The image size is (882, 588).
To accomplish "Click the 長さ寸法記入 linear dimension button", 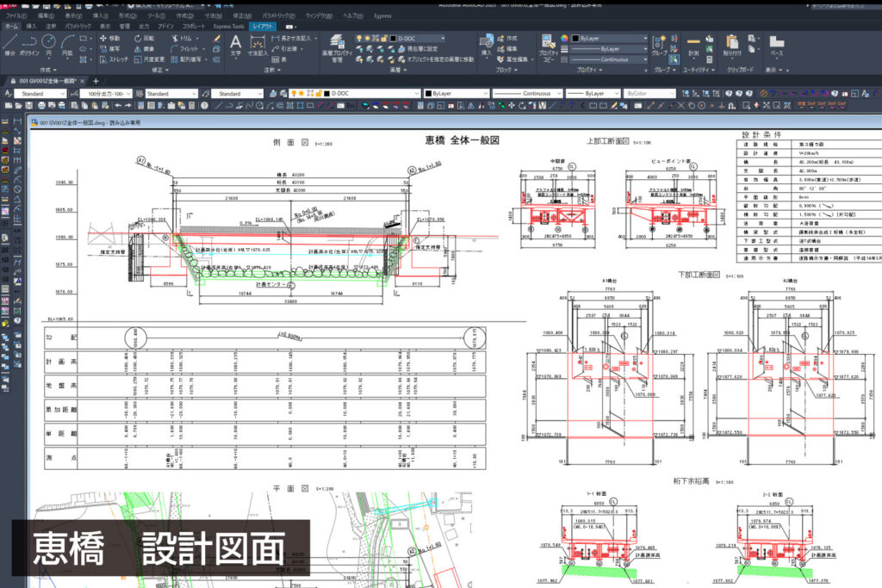I will (x=292, y=38).
